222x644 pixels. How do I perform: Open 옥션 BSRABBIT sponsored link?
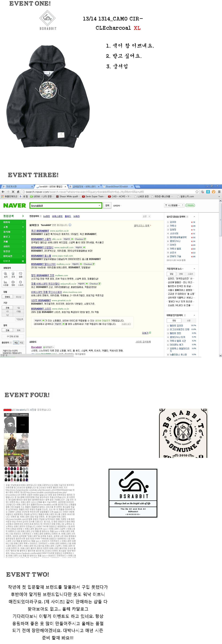coord(40,231)
